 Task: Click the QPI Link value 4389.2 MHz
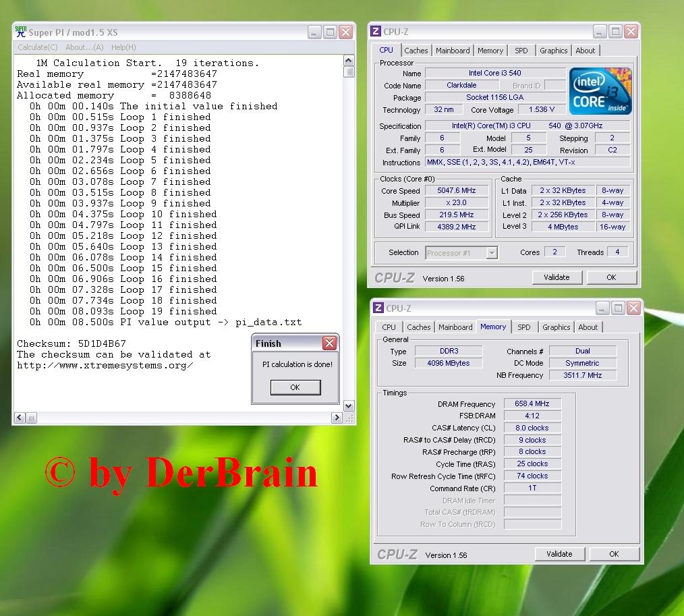pyautogui.click(x=456, y=227)
